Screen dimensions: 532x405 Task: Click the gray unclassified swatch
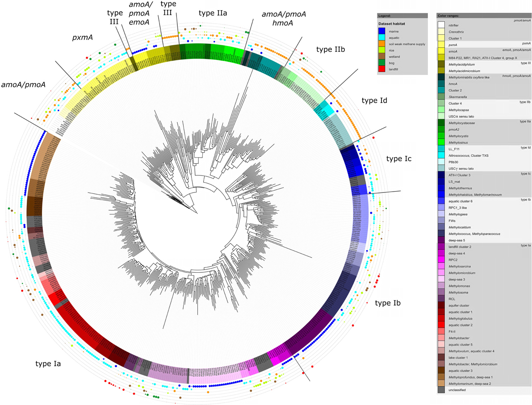(x=441, y=390)
